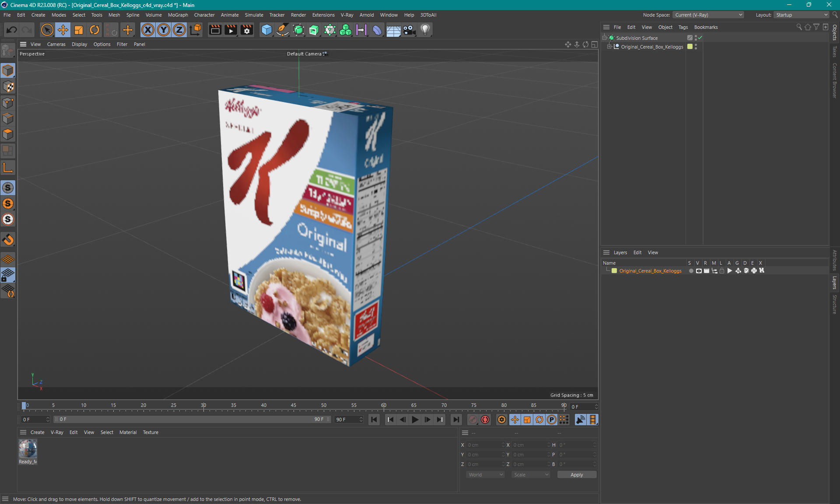Enable Axis mode L-shaped icon
Screen dimensions: 840x504
8,168
